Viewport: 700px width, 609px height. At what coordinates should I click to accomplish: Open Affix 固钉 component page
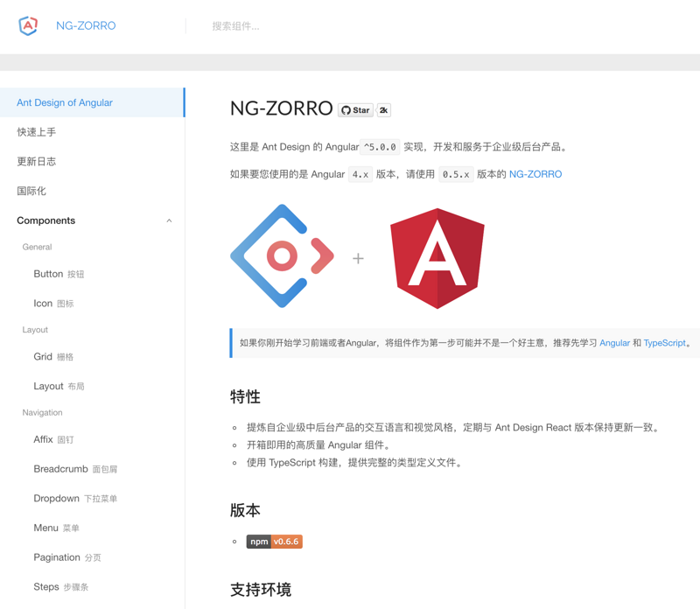pyautogui.click(x=92, y=439)
